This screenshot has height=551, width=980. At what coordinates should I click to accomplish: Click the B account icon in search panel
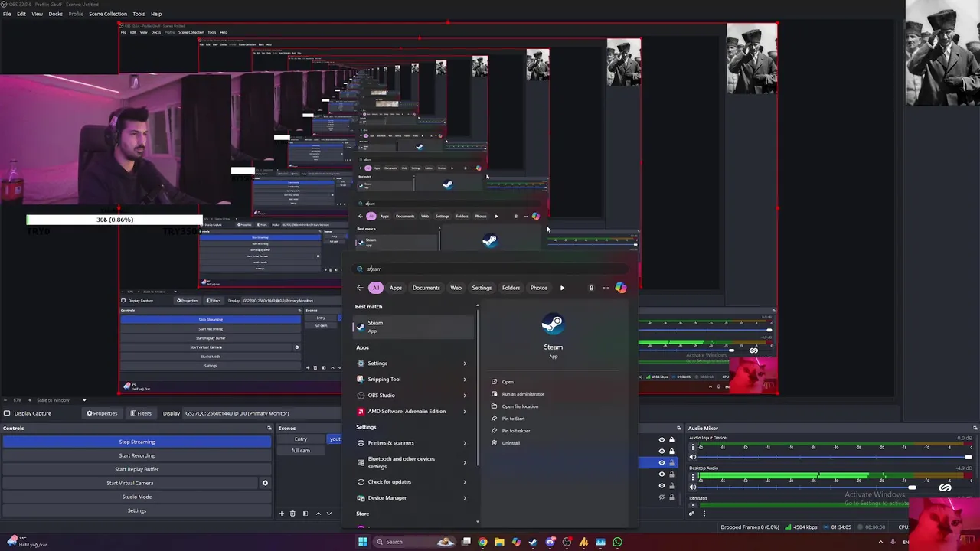click(591, 288)
